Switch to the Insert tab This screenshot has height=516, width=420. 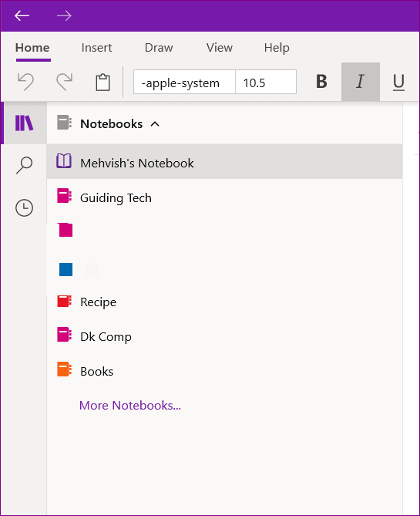pyautogui.click(x=96, y=48)
